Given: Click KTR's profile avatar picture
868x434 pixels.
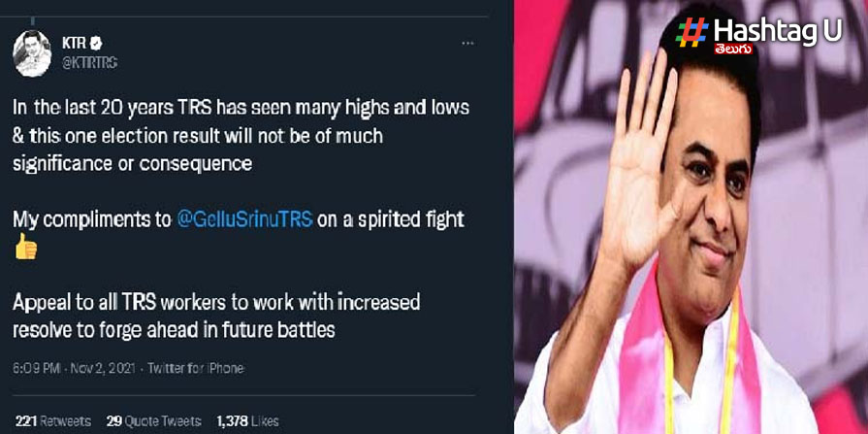Looking at the screenshot, I should coord(33,52).
